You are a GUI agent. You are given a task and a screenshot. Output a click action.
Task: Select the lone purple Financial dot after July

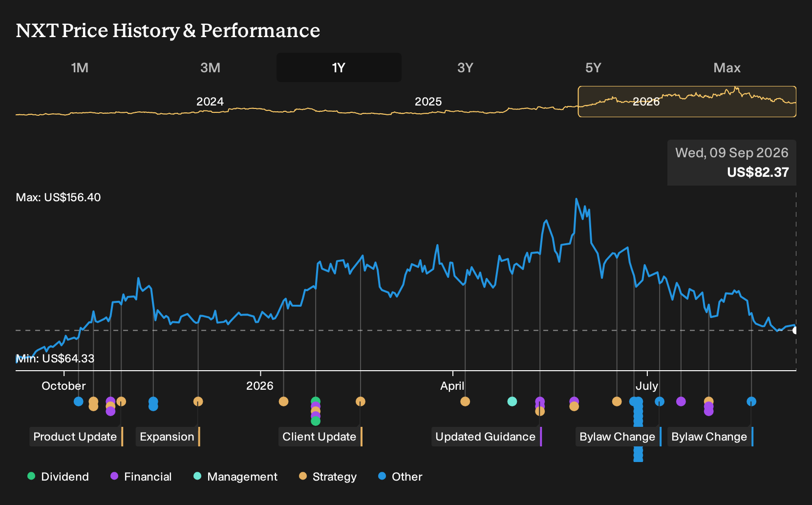pos(681,401)
